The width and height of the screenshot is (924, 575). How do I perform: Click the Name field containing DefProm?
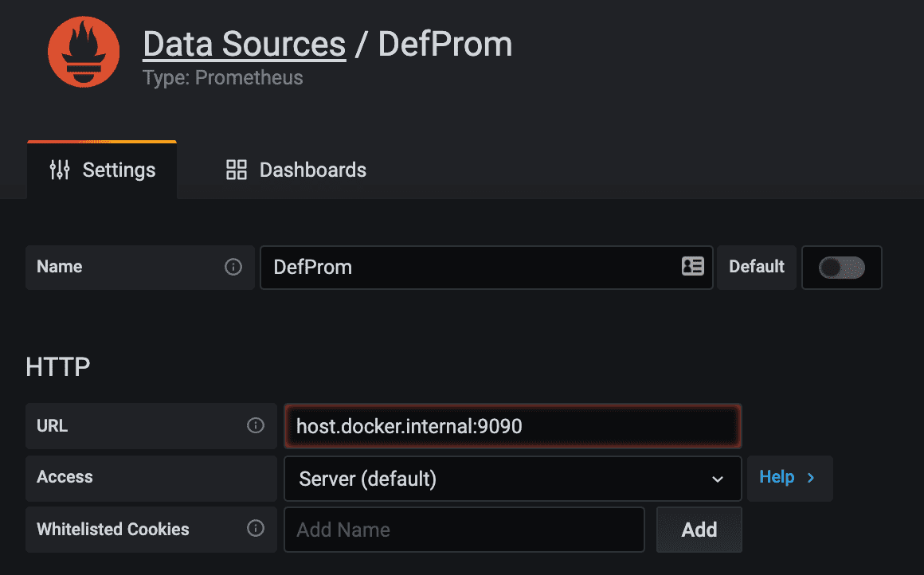pos(470,267)
